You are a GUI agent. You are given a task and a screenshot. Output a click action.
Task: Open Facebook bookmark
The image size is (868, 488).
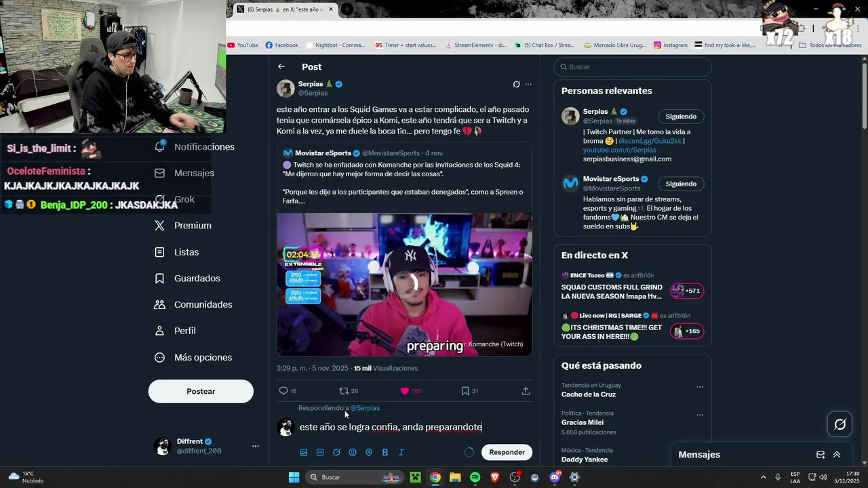click(281, 45)
